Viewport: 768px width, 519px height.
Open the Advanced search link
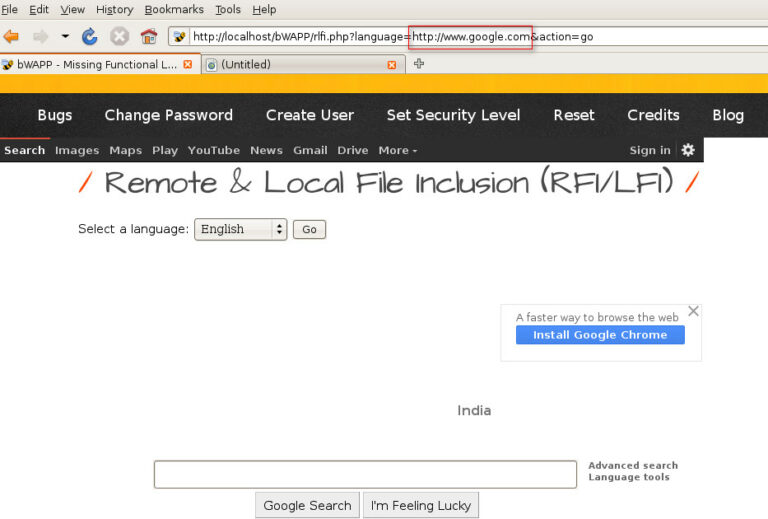[632, 465]
